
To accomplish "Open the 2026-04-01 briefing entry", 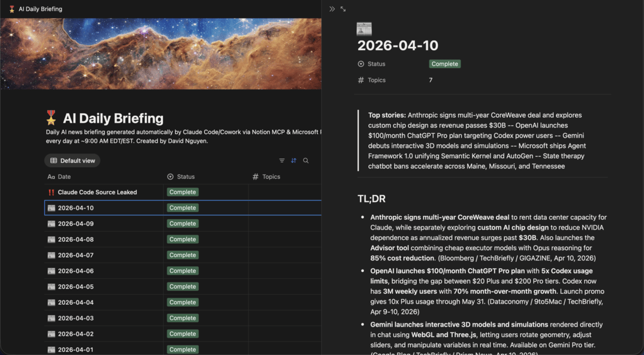I will 75,350.
